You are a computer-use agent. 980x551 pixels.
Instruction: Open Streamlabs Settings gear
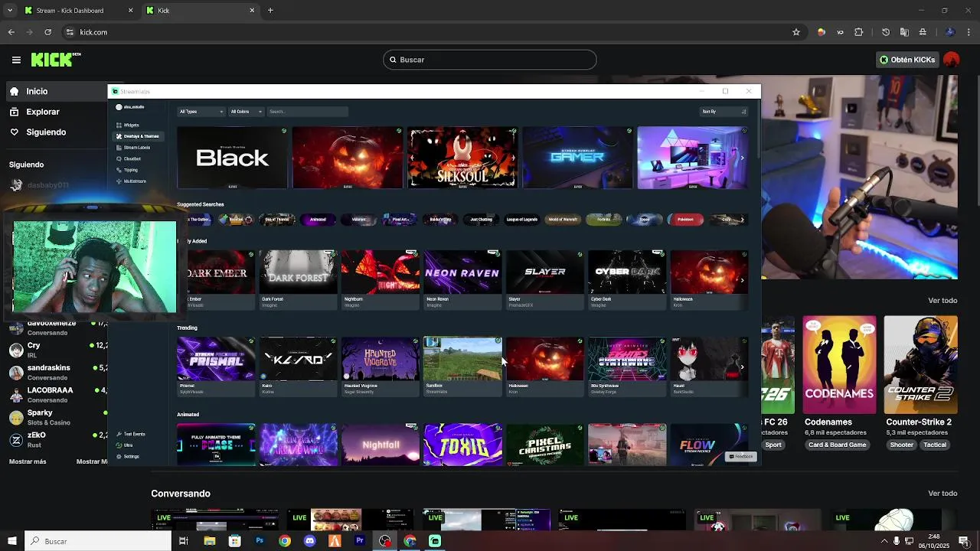coord(127,456)
